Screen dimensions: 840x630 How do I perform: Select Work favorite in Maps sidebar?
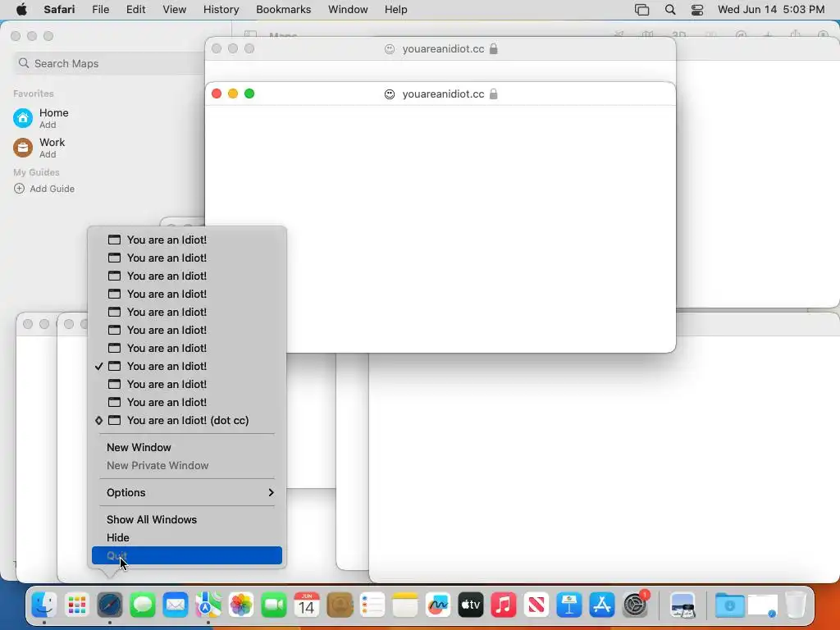tap(39, 148)
